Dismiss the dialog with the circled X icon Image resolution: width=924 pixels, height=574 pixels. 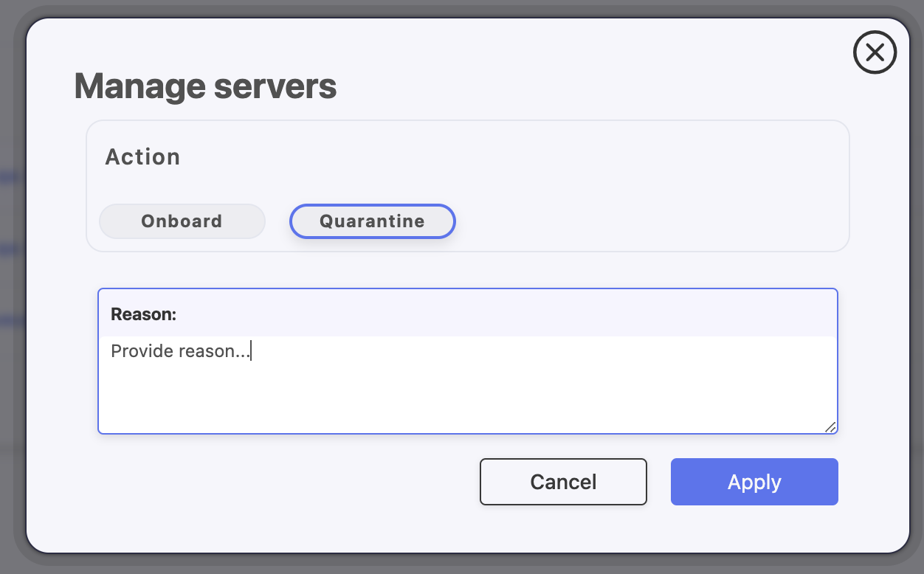pos(875,52)
